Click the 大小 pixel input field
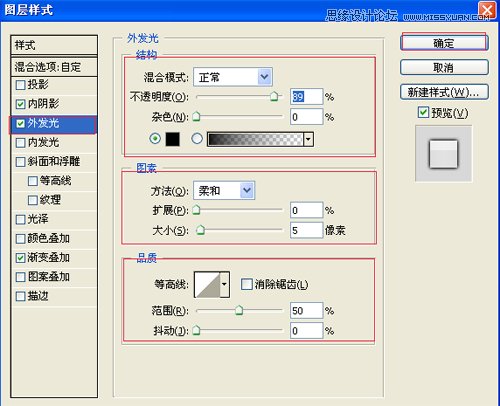This screenshot has width=500, height=406. click(x=306, y=230)
